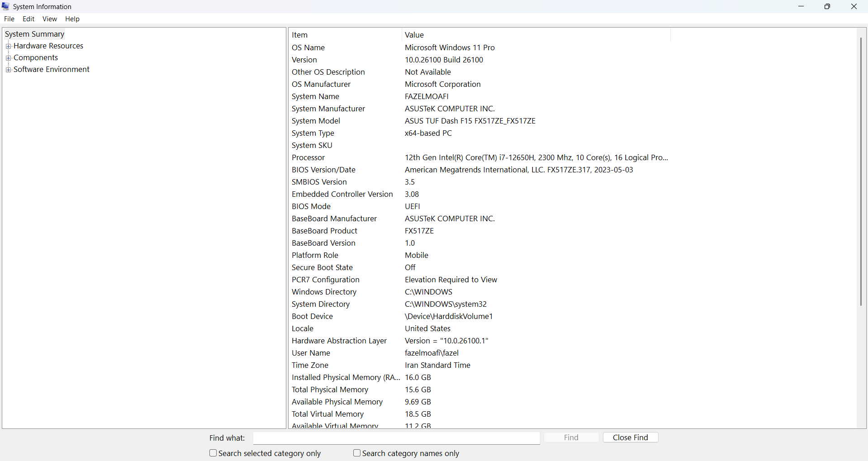Screen dimensions: 868x461
Task: Expand the Hardware Resources node
Action: pyautogui.click(x=8, y=46)
